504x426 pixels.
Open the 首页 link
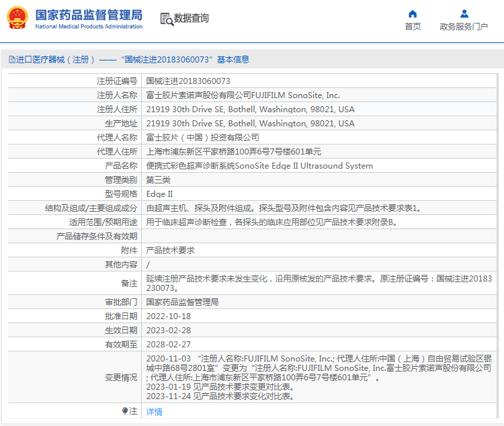[x=413, y=27]
